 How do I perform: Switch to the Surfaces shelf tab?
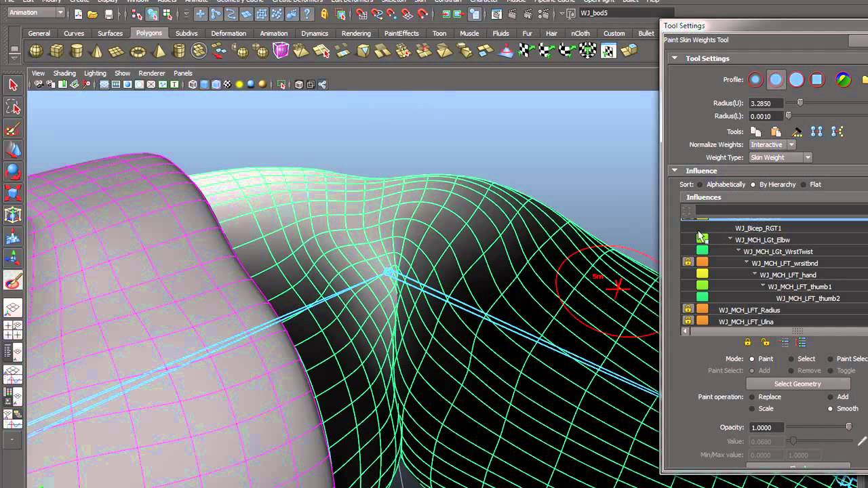(x=110, y=33)
